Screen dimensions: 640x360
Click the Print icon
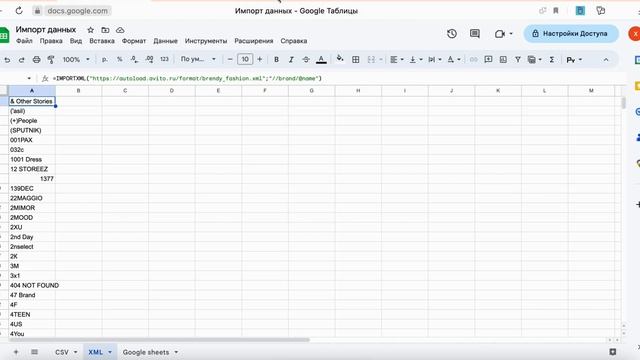coord(36,60)
